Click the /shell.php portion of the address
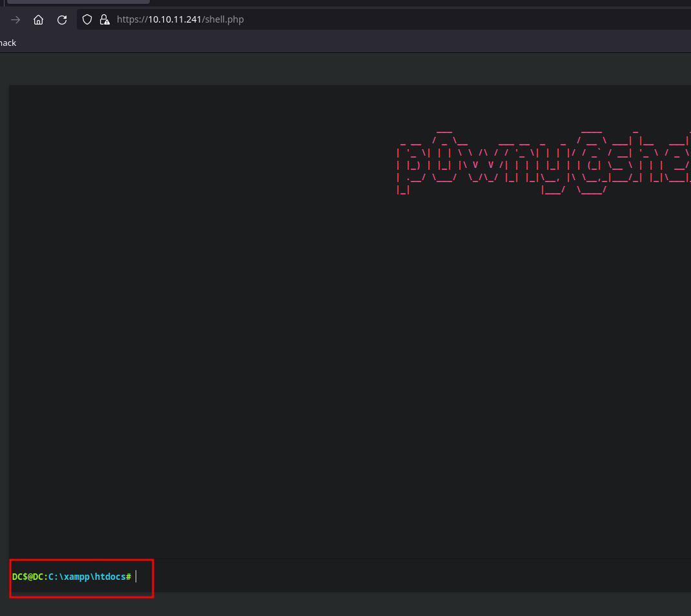 point(223,20)
